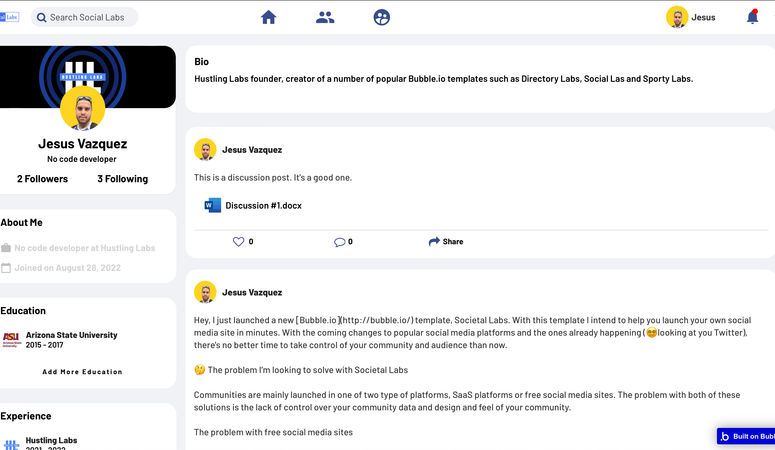Click the briefcase icon in About Me
The height and width of the screenshot is (450, 775).
pyautogui.click(x=6, y=248)
